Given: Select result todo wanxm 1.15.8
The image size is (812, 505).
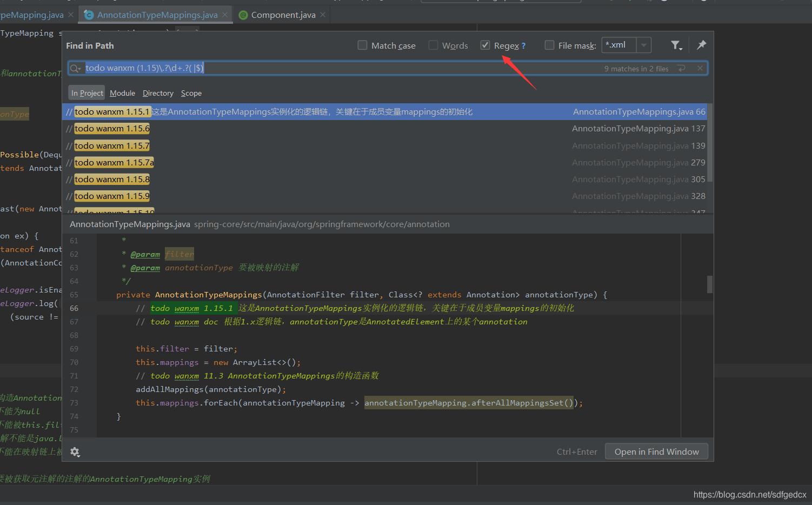Looking at the screenshot, I should coord(385,180).
